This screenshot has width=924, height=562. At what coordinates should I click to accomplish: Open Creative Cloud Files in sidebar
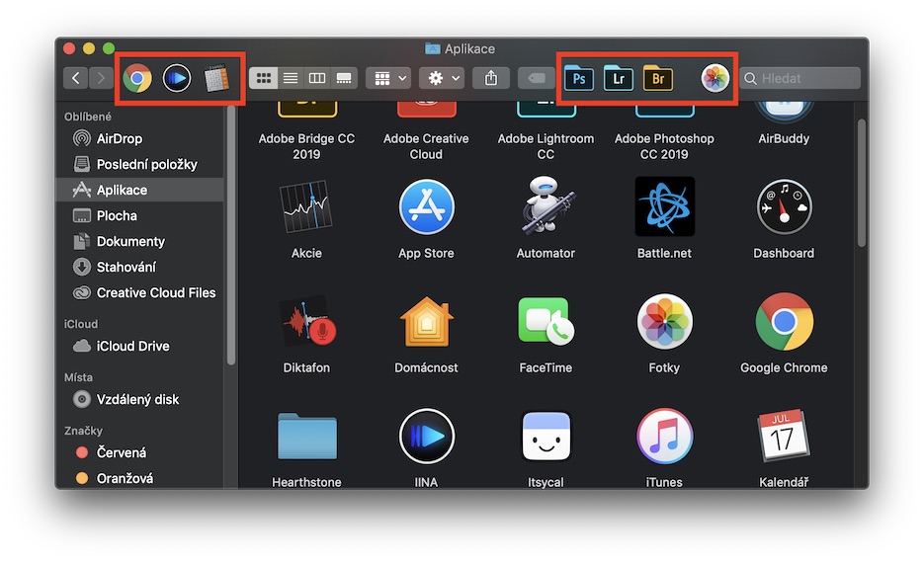click(x=139, y=292)
